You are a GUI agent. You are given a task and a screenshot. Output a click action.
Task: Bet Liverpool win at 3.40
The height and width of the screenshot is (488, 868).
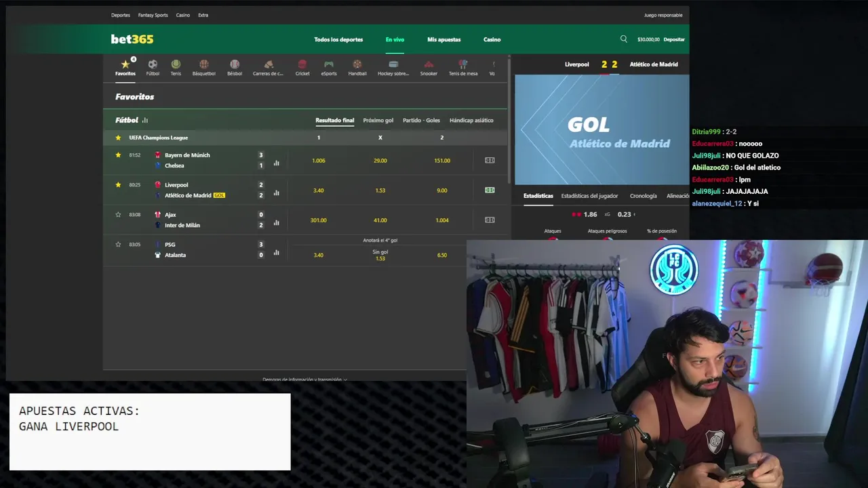click(319, 190)
